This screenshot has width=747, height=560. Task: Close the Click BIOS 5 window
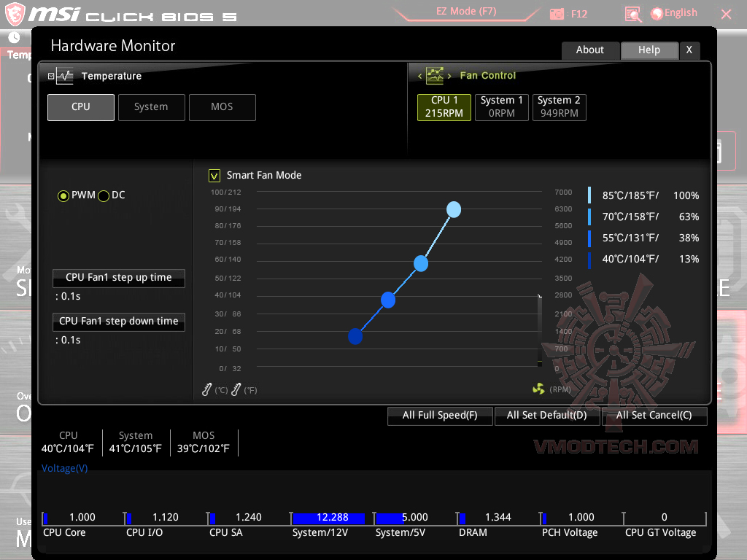click(726, 15)
